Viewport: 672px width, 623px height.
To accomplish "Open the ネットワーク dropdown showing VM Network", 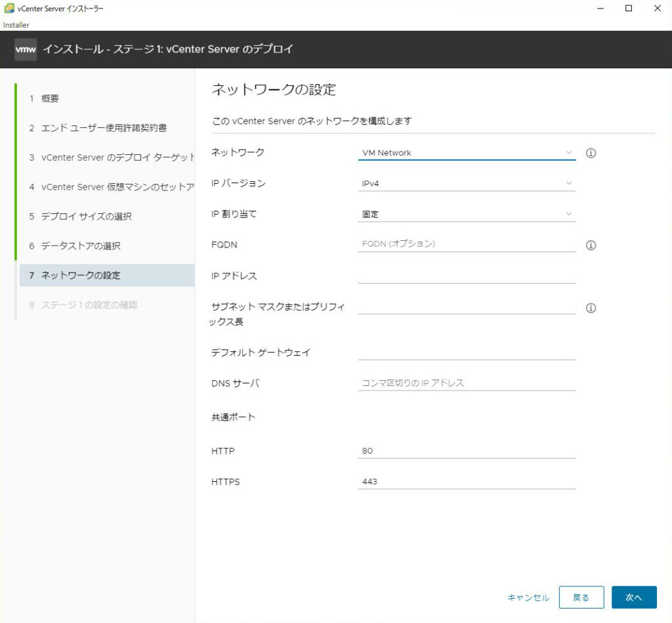I will (467, 153).
